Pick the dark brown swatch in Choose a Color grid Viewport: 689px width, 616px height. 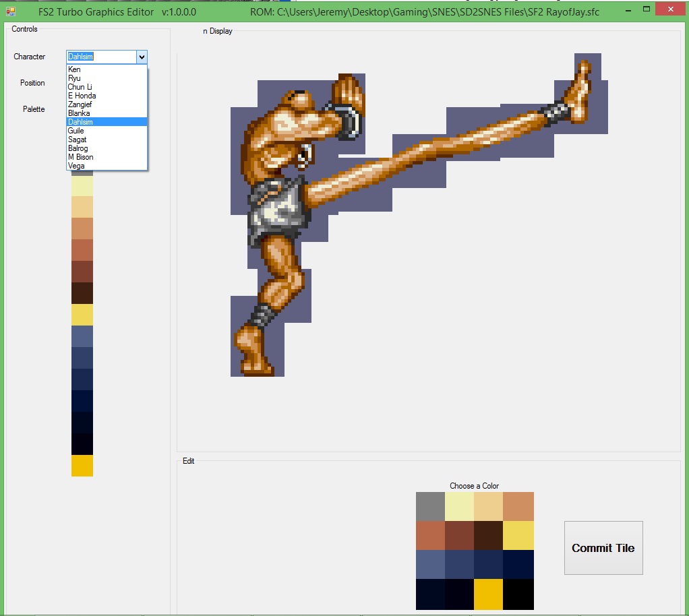pos(488,536)
